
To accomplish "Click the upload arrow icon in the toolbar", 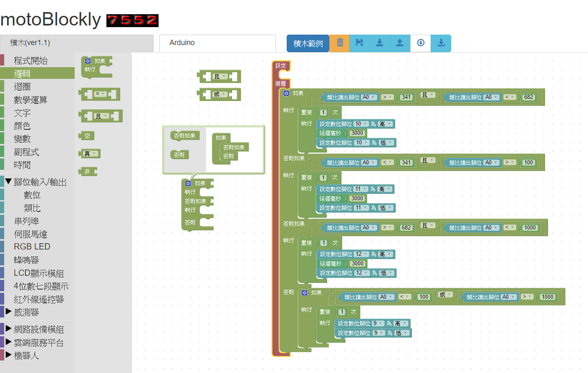I will (400, 43).
